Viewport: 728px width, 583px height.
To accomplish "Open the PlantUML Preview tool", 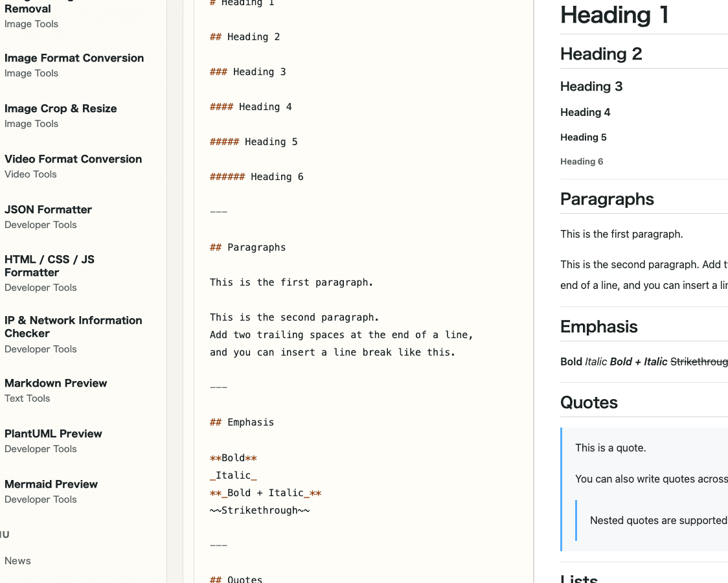I will click(x=52, y=433).
